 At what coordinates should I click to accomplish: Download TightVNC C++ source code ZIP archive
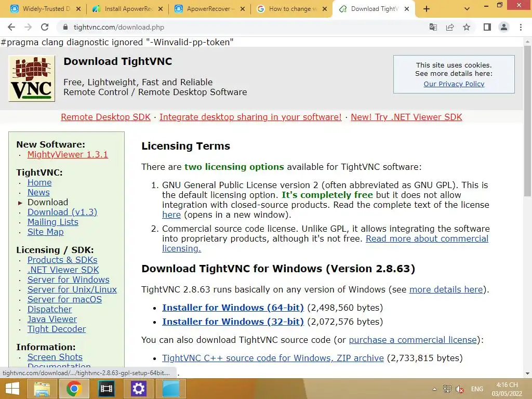point(273,358)
